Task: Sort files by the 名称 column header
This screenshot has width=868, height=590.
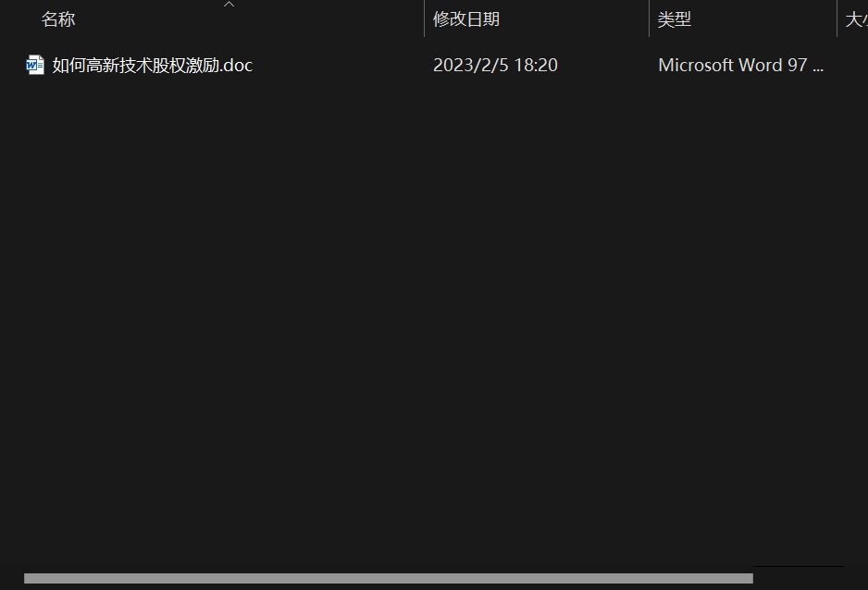Action: click(58, 19)
